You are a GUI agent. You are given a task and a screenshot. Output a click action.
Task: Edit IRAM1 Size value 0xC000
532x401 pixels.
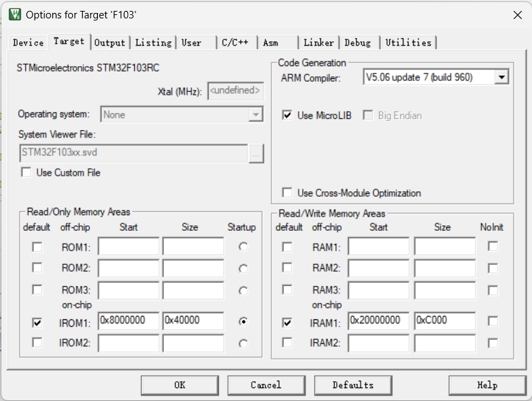(x=445, y=321)
